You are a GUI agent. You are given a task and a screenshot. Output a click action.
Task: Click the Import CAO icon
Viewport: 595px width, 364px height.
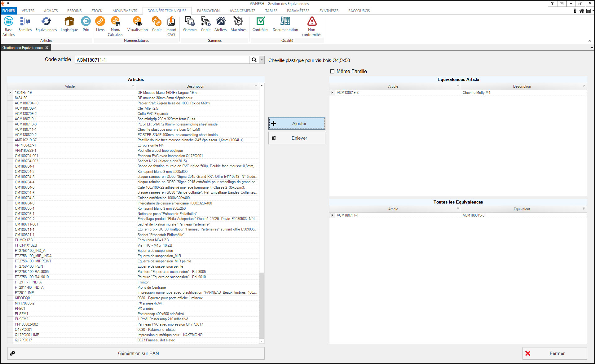171,22
